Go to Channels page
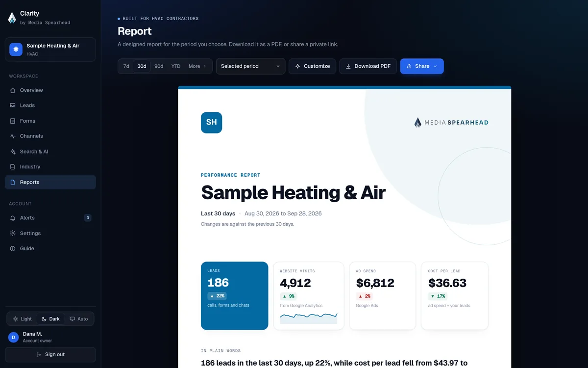 pyautogui.click(x=50, y=136)
